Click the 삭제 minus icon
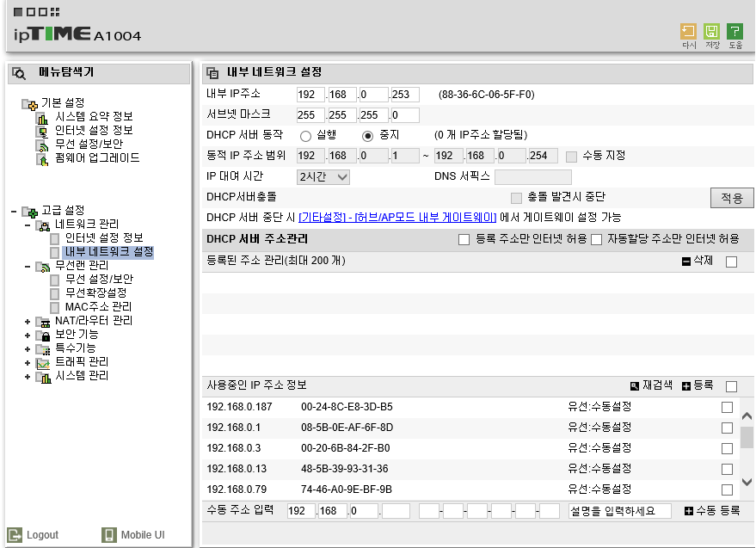Image resolution: width=756 pixels, height=548 pixels. click(686, 262)
